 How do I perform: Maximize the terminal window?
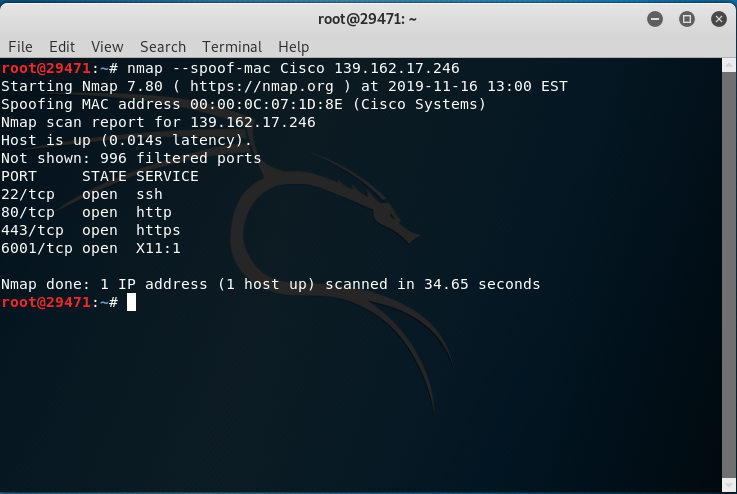pos(687,18)
